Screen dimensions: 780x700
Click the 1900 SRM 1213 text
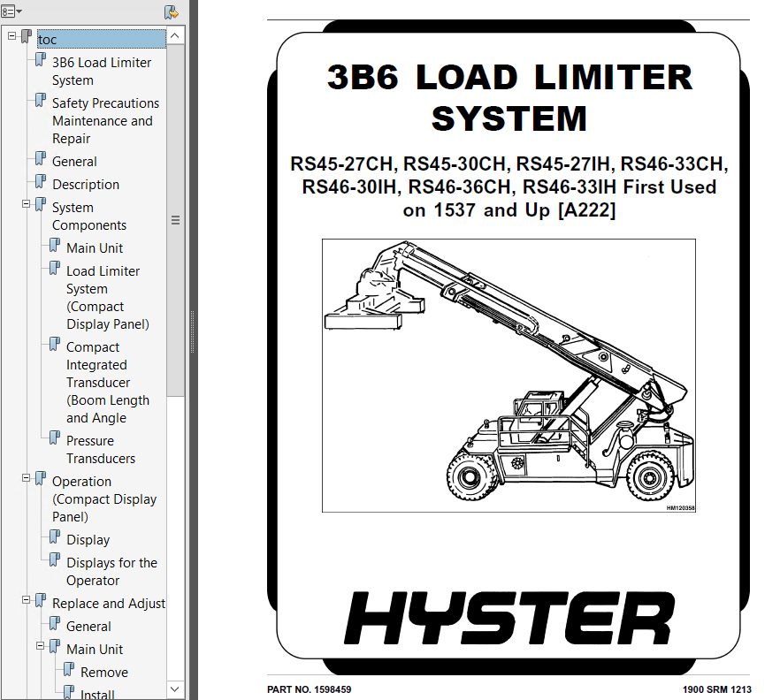[717, 689]
